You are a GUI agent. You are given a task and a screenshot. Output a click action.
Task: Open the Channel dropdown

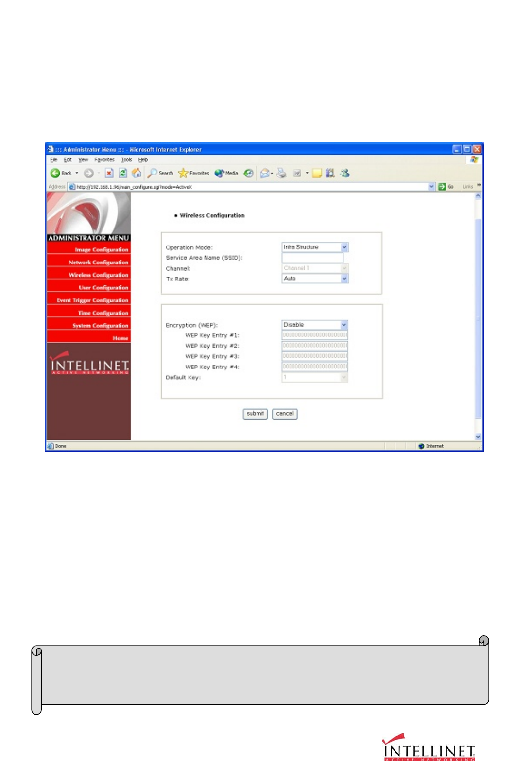[344, 268]
